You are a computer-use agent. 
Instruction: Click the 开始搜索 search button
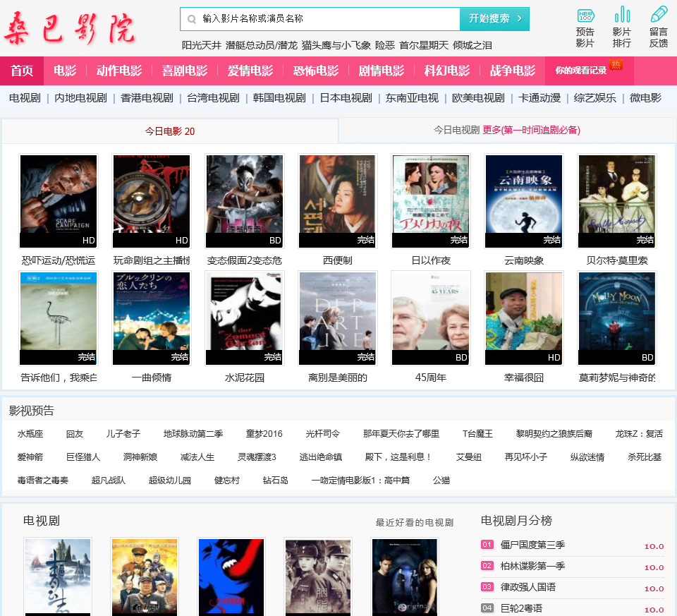pyautogui.click(x=494, y=18)
